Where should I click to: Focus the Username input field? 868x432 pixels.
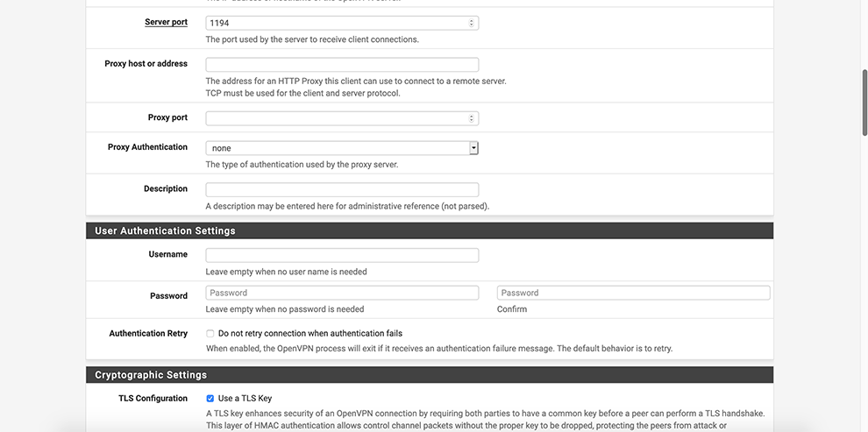(342, 255)
